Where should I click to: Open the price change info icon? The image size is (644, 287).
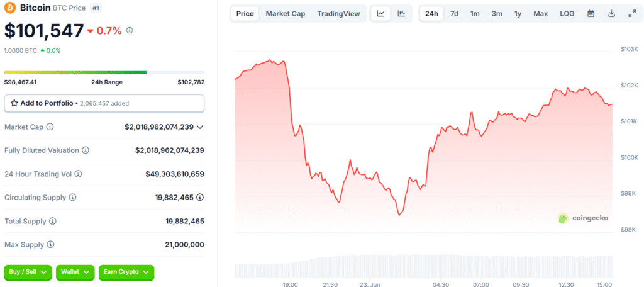pos(130,30)
